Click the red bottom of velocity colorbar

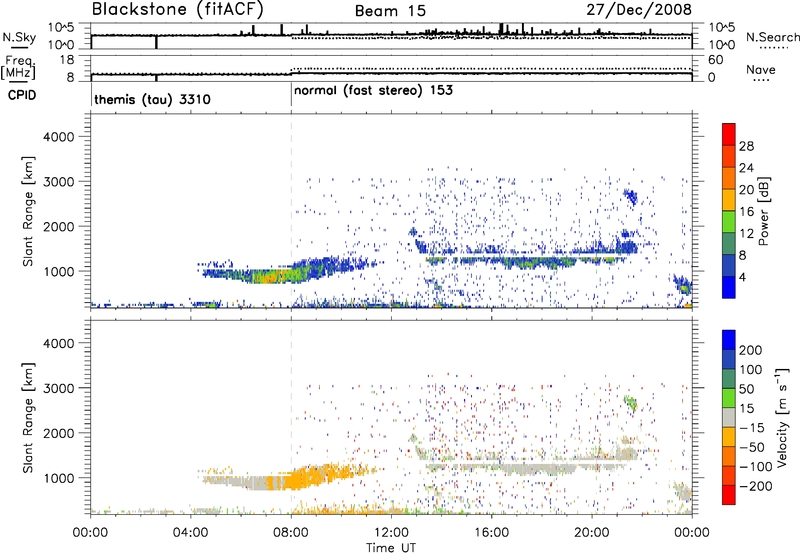pos(729,495)
